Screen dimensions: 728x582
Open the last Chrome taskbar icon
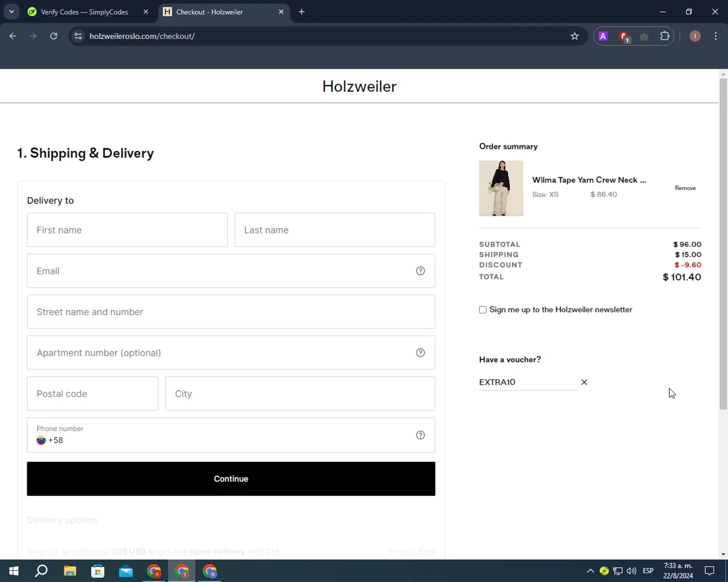pyautogui.click(x=210, y=571)
